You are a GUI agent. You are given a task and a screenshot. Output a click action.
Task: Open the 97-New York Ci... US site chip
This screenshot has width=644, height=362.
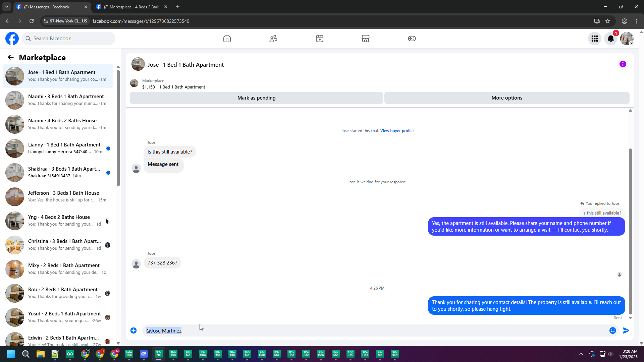coord(65,21)
